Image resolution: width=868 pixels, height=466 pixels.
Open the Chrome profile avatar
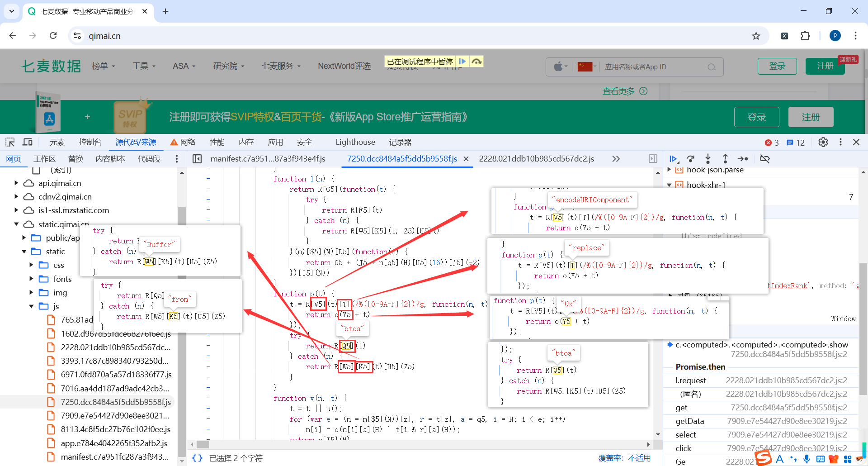[835, 36]
